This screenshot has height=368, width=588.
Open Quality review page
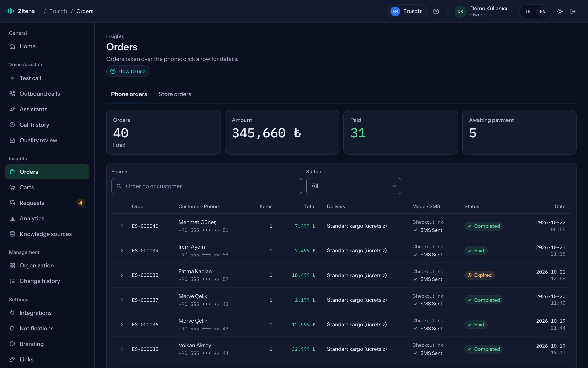pyautogui.click(x=47, y=140)
